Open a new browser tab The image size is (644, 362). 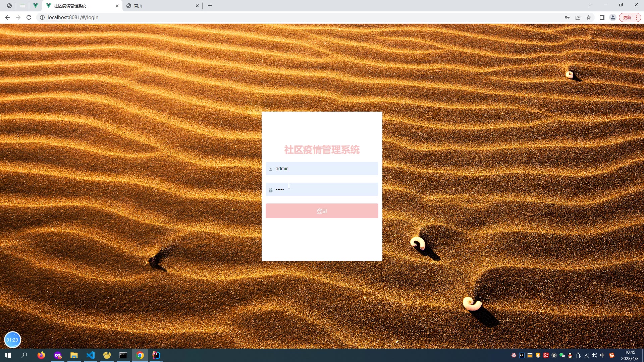tap(210, 6)
